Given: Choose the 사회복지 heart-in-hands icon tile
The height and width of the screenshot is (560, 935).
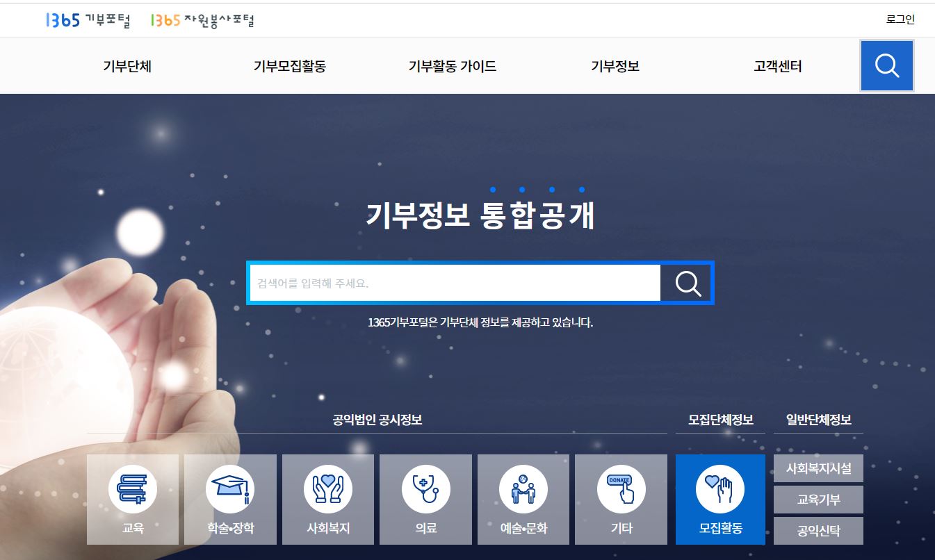Looking at the screenshot, I should click(328, 500).
